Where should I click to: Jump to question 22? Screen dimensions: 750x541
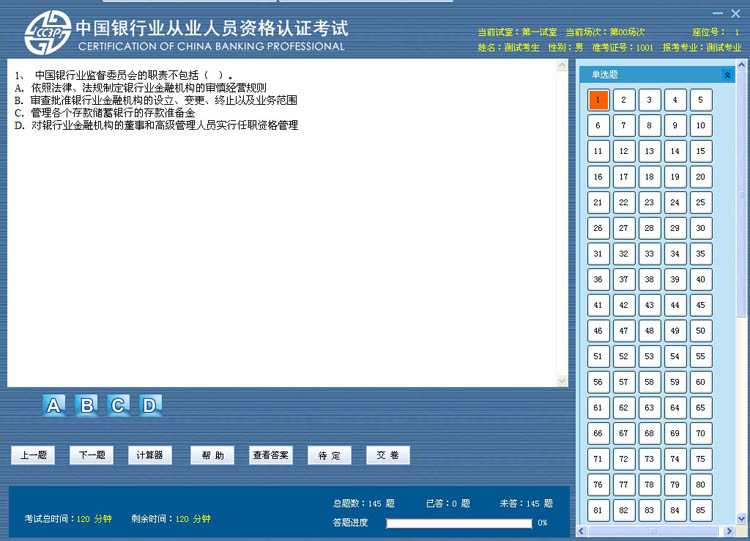click(624, 202)
